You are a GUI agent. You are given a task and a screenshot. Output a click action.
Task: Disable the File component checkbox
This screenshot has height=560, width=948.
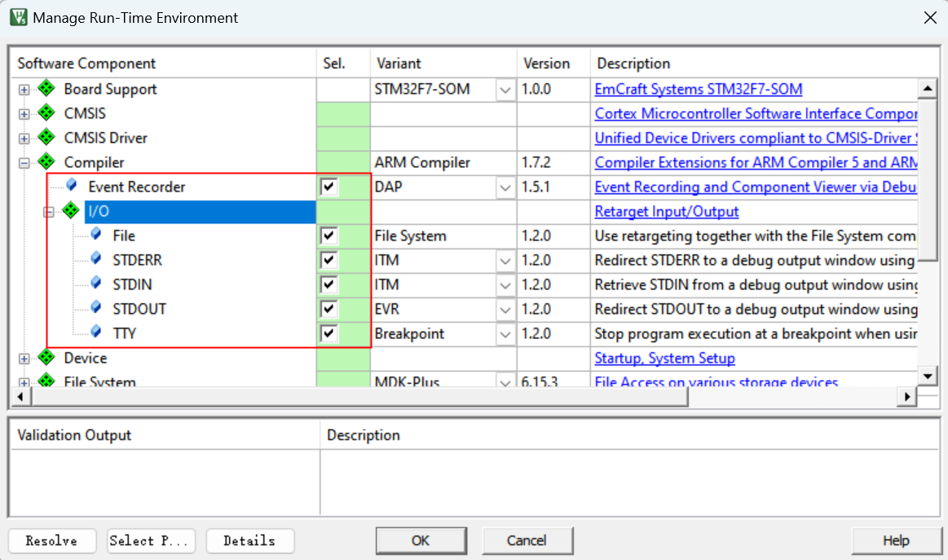[x=328, y=236]
